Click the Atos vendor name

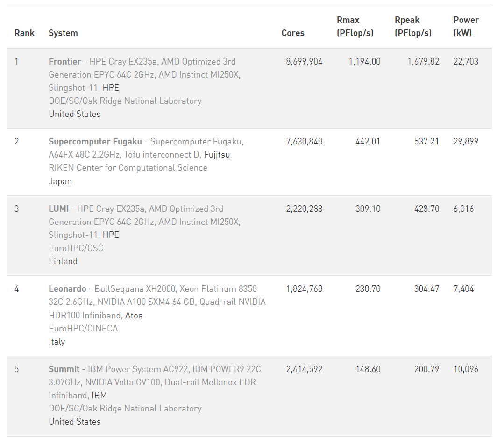134,316
